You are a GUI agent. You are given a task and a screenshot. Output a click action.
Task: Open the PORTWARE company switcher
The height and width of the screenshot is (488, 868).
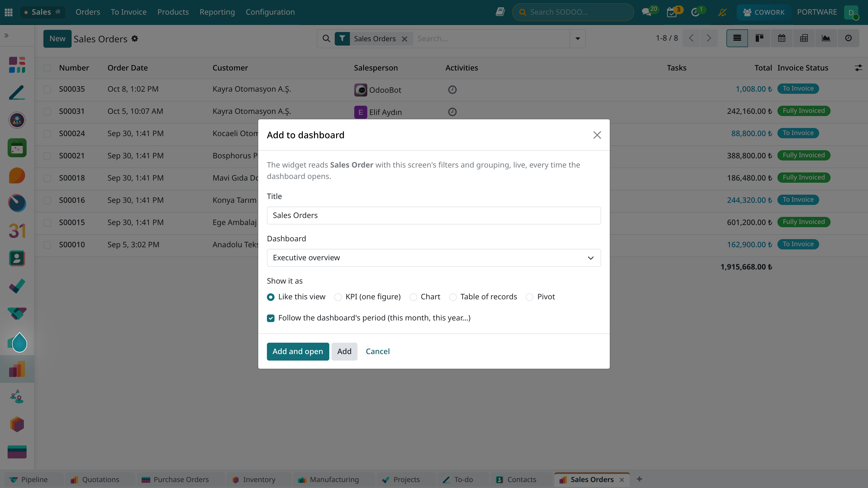tap(817, 12)
